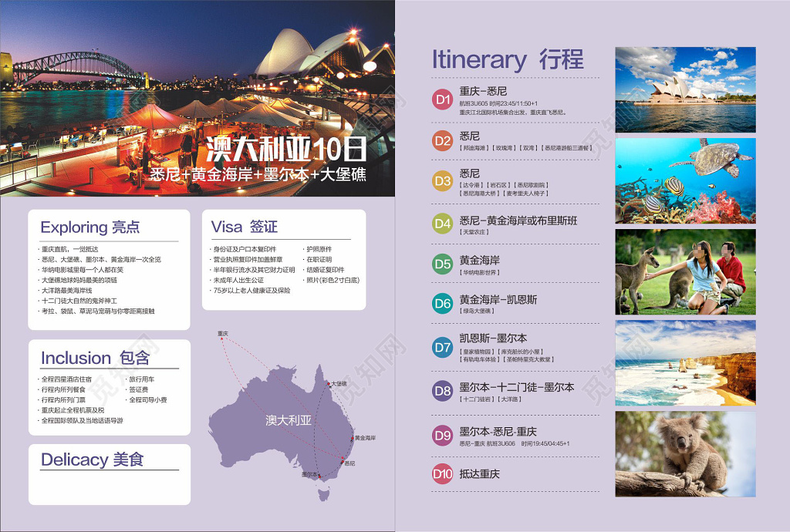The height and width of the screenshot is (532, 790).
Task: Click the 重庆 origin point on map
Action: click(x=222, y=335)
